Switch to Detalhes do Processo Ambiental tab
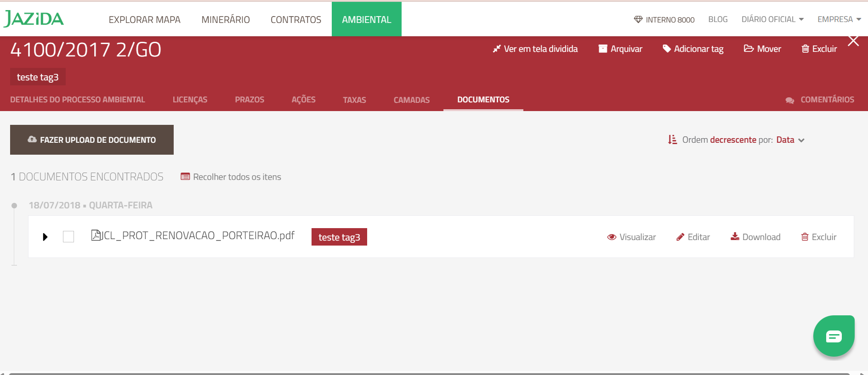Image resolution: width=868 pixels, height=375 pixels. point(78,100)
